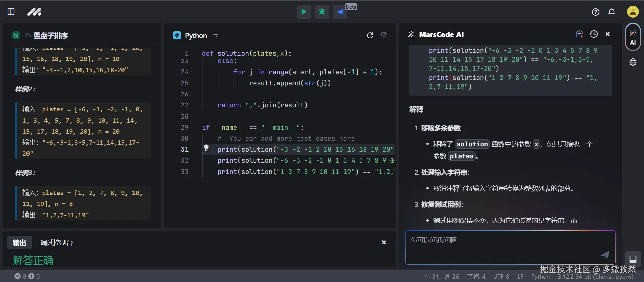Click the LF line ending indicator
The width and height of the screenshot is (644, 282).
[x=520, y=277]
